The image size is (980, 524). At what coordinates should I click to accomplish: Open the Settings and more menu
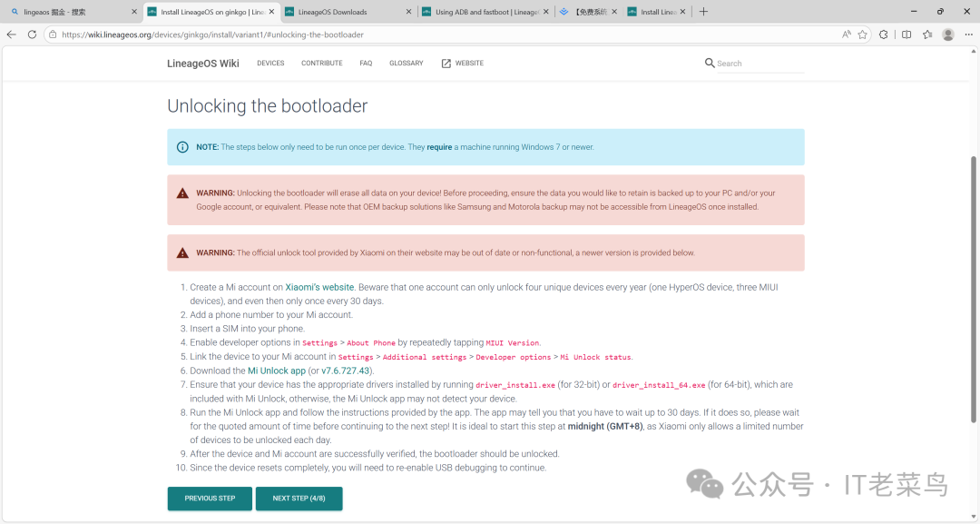968,34
